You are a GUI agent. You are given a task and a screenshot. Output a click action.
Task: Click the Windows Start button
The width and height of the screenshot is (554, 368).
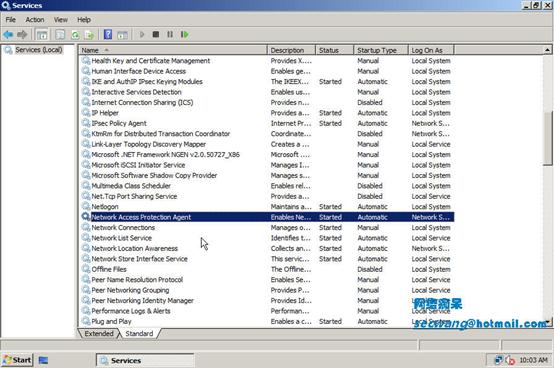pyautogui.click(x=17, y=360)
